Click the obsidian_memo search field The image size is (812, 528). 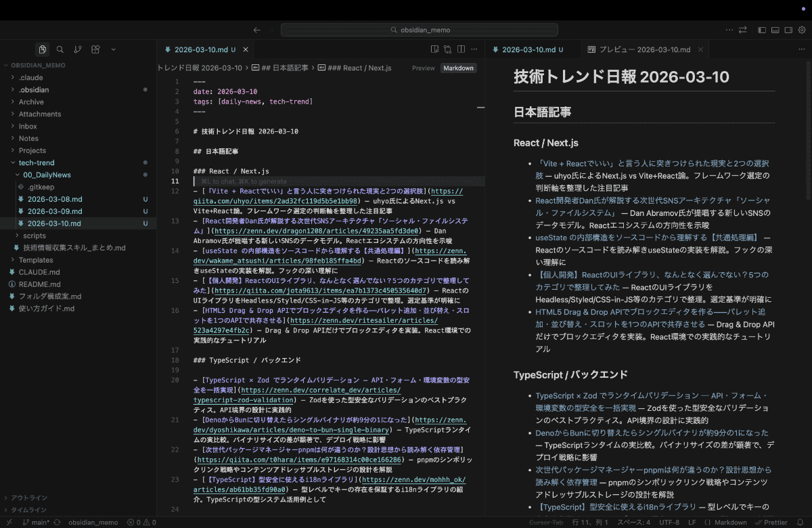420,30
